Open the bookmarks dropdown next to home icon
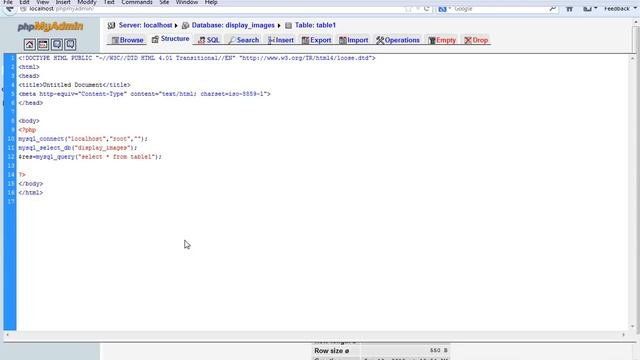 click(x=590, y=8)
